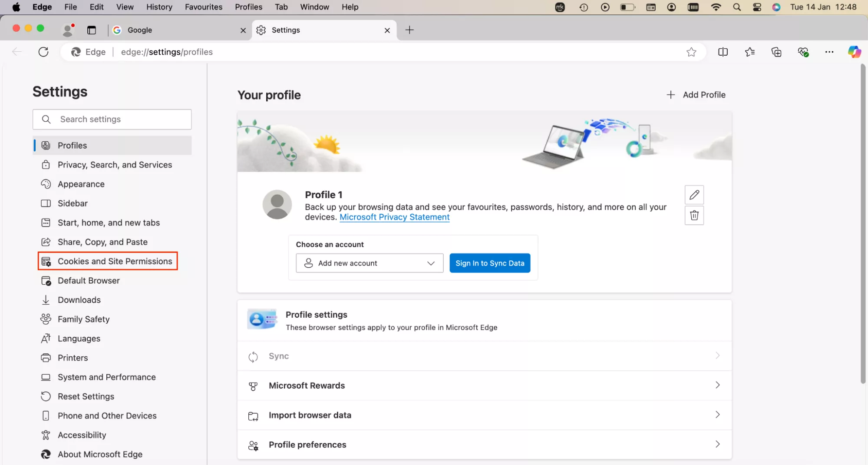The height and width of the screenshot is (465, 868).
Task: Open the tab actions menu icon
Action: [92, 30]
